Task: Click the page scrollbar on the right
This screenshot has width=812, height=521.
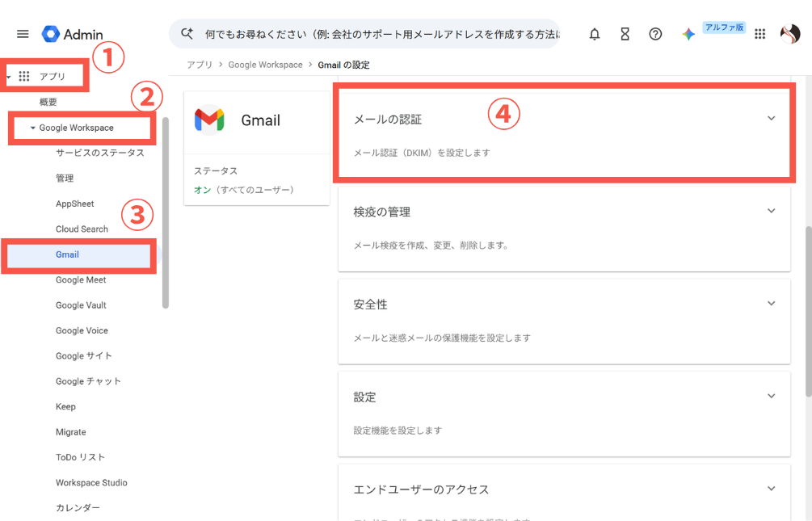Action: pyautogui.click(x=809, y=311)
